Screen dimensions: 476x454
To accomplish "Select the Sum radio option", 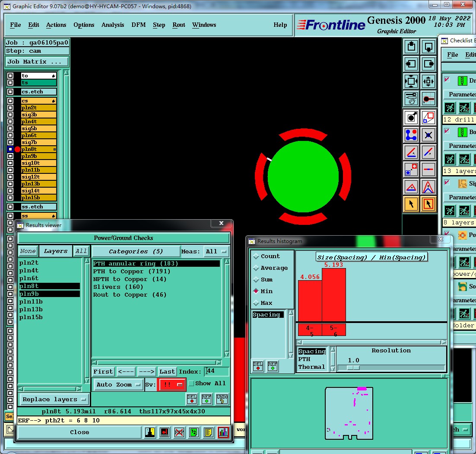I will 256,280.
